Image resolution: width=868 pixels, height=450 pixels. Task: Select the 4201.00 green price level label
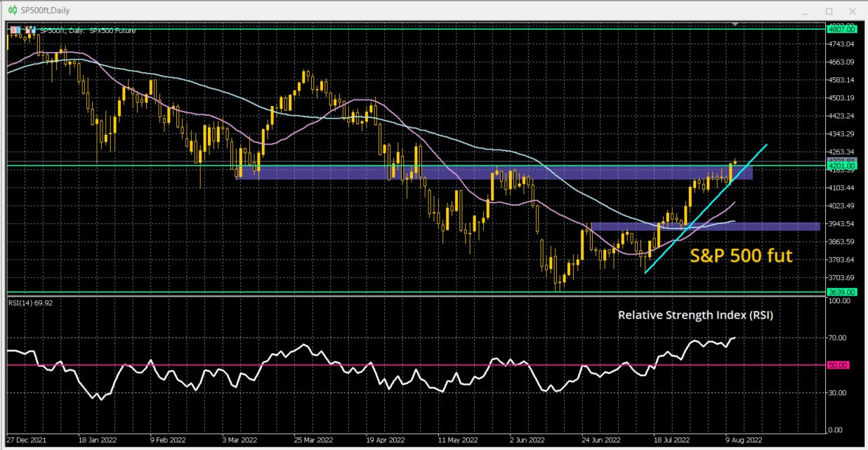(843, 166)
